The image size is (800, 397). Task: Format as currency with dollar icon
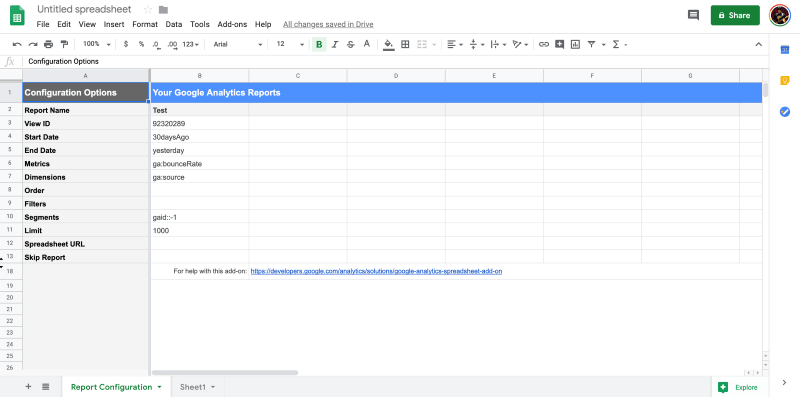coord(126,44)
